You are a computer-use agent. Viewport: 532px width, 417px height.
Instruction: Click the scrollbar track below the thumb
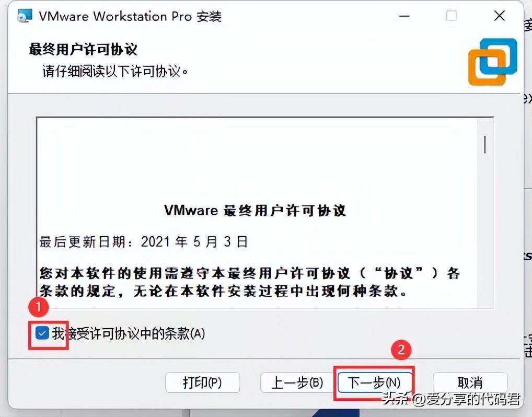[485, 231]
